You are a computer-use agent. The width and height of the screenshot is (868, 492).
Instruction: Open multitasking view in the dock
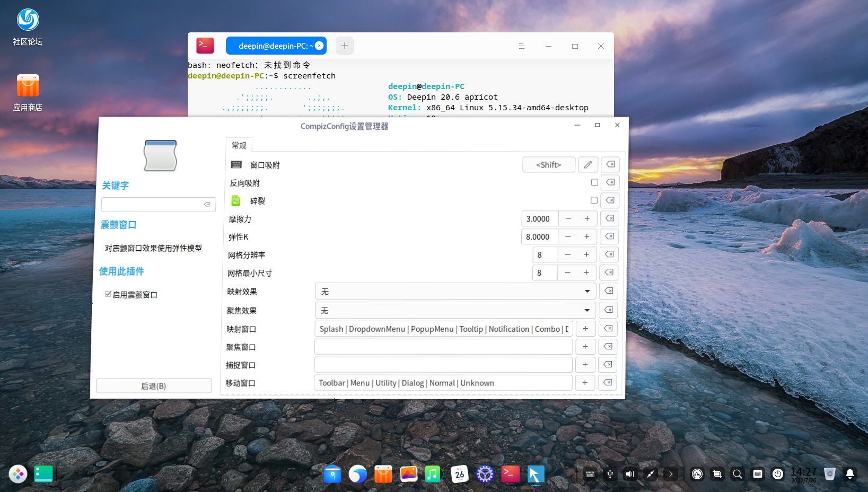click(43, 474)
